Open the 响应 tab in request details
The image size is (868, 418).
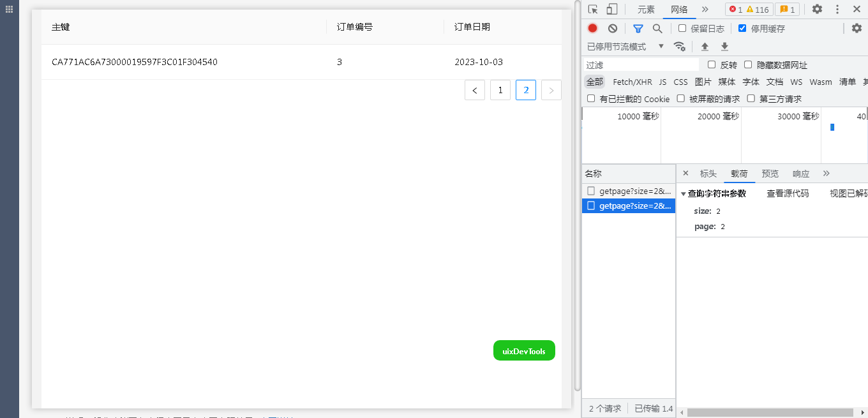(x=800, y=174)
